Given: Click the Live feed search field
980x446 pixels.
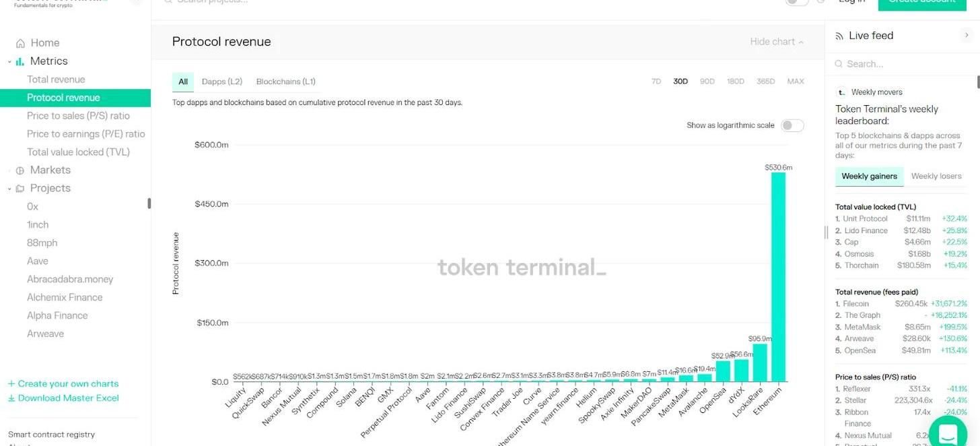Looking at the screenshot, I should [x=902, y=64].
